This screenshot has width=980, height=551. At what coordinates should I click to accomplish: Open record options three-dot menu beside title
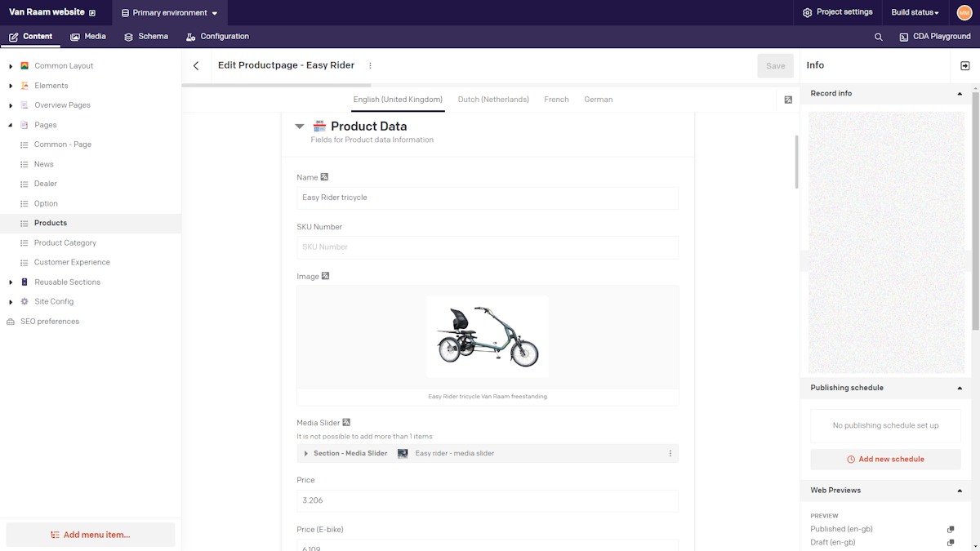tap(370, 65)
